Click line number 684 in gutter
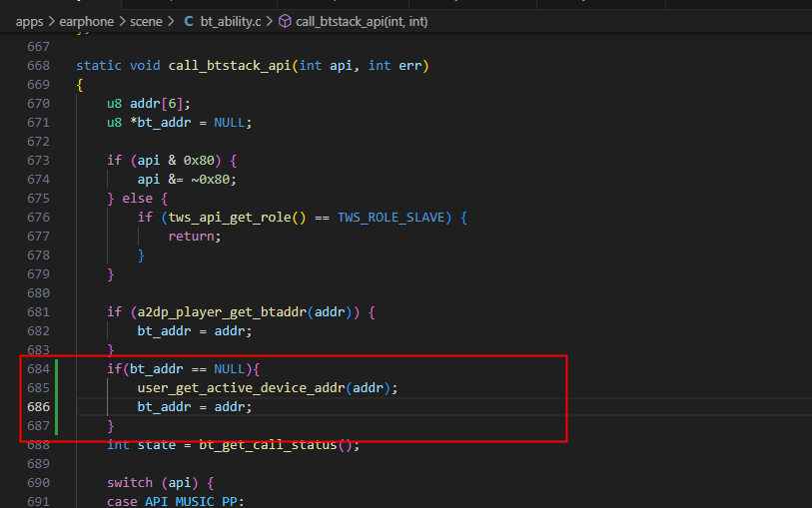This screenshot has width=812, height=508. (38, 369)
